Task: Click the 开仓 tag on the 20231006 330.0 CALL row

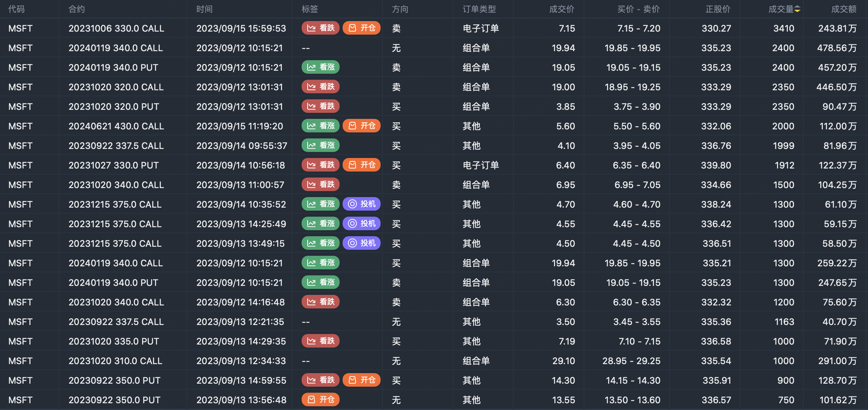Action: coord(361,28)
